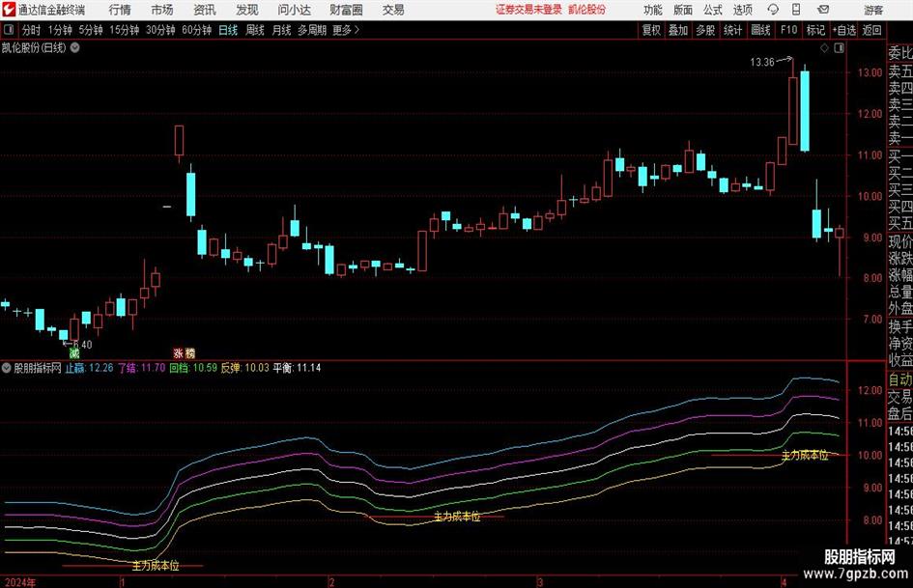Click the 标记 mark button
The height and width of the screenshot is (588, 913).
[815, 30]
